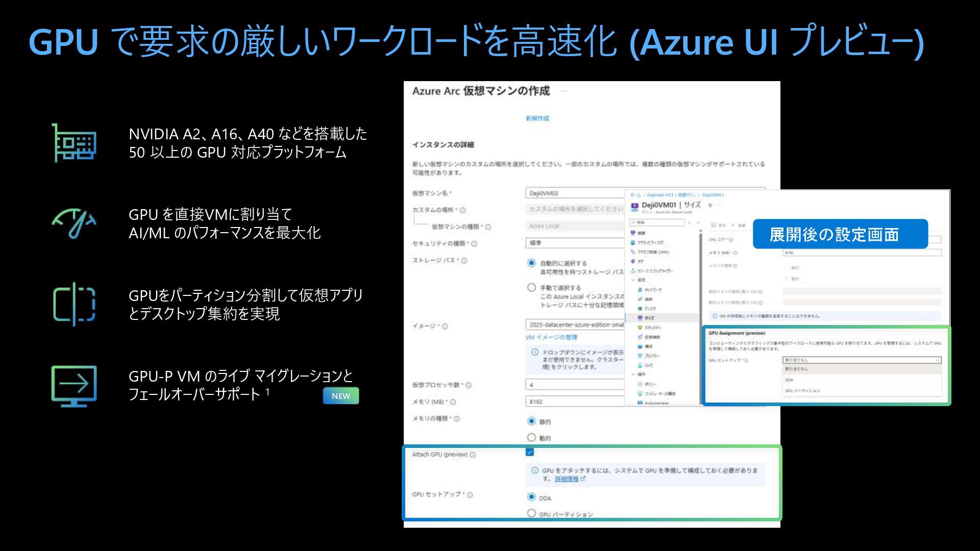Viewport: 980px width, 551px height.
Task: Click info icon beside 仮想プロセッサ数
Action: 469,385
